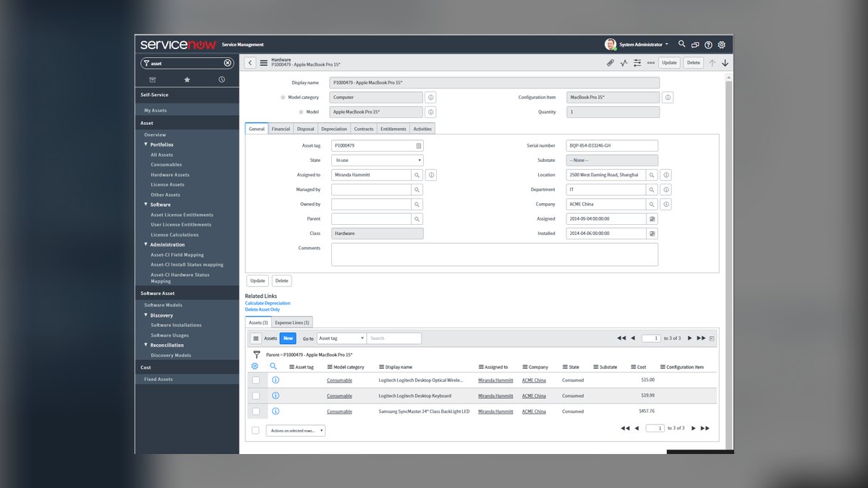View Model reference info icon
The height and width of the screenshot is (488, 868).
tap(430, 112)
